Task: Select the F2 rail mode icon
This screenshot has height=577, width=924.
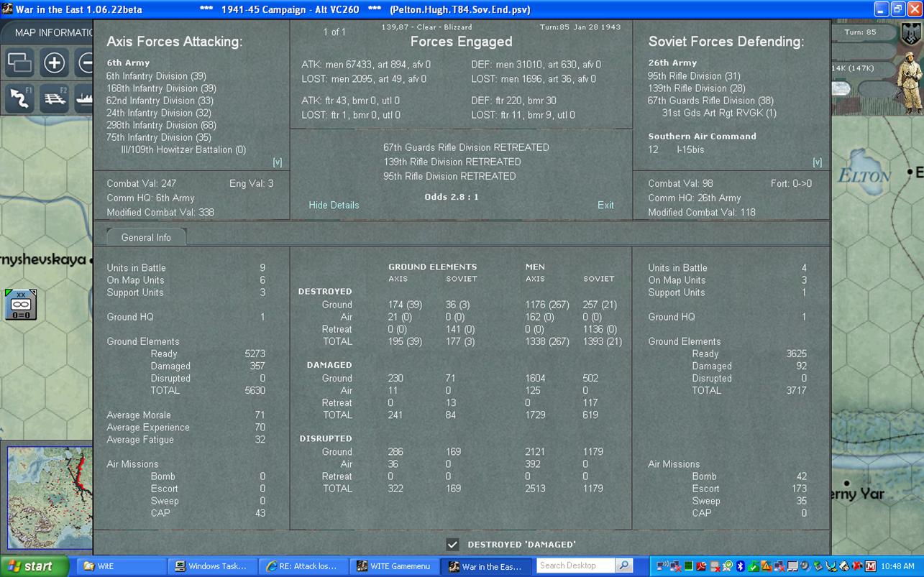Action: click(x=54, y=98)
